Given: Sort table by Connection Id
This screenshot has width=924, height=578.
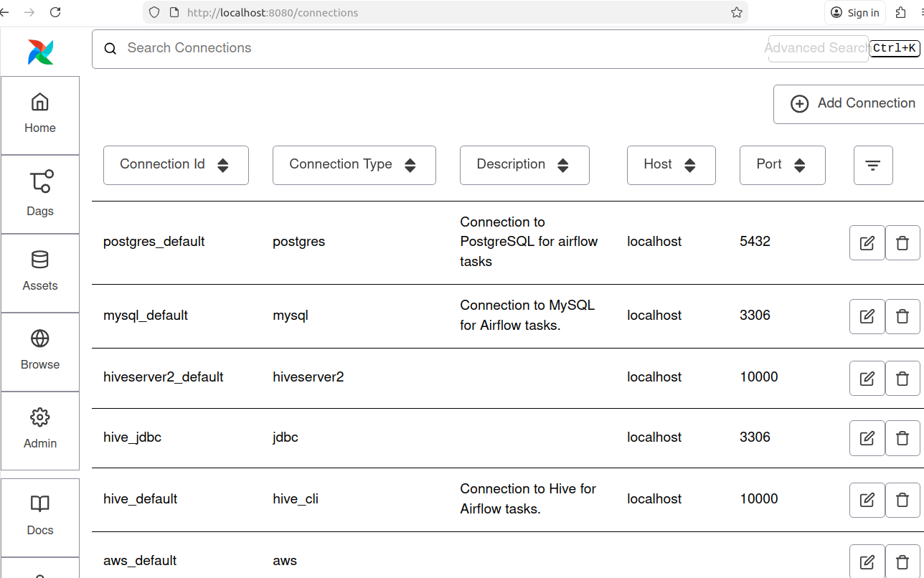Looking at the screenshot, I should pos(176,165).
